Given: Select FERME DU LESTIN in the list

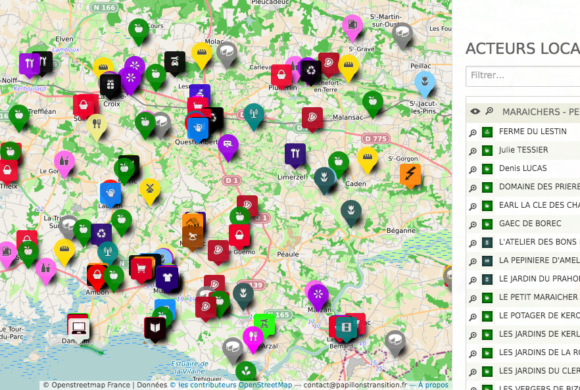Looking at the screenshot, I should click(532, 131).
